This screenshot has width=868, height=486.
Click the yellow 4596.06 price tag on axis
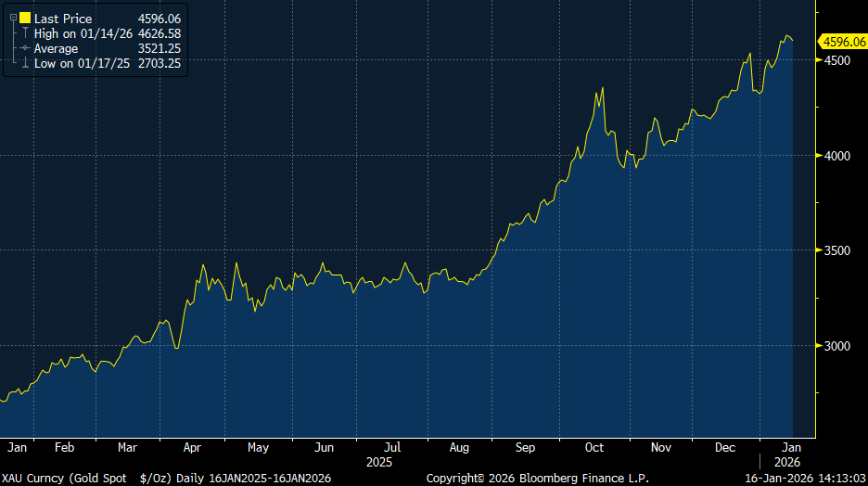(843, 42)
